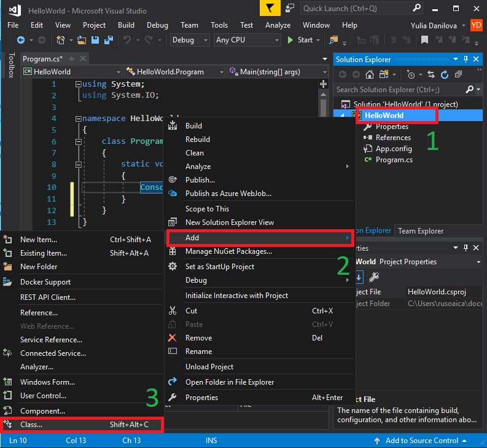This screenshot has height=448, width=487.
Task: Click the Undo arrow in the toolbar
Action: (128, 40)
